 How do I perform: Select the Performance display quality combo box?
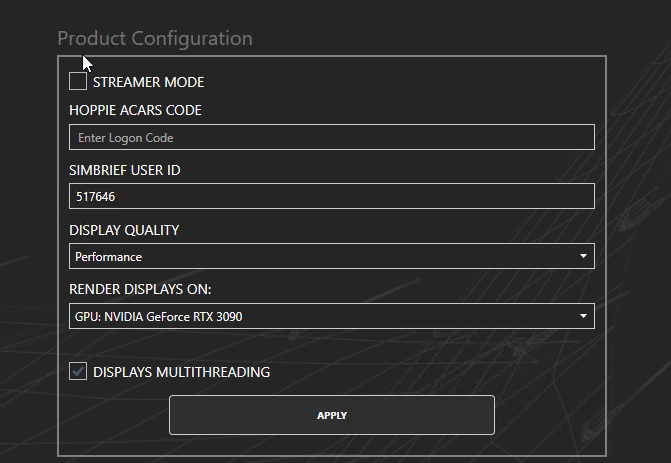point(332,256)
